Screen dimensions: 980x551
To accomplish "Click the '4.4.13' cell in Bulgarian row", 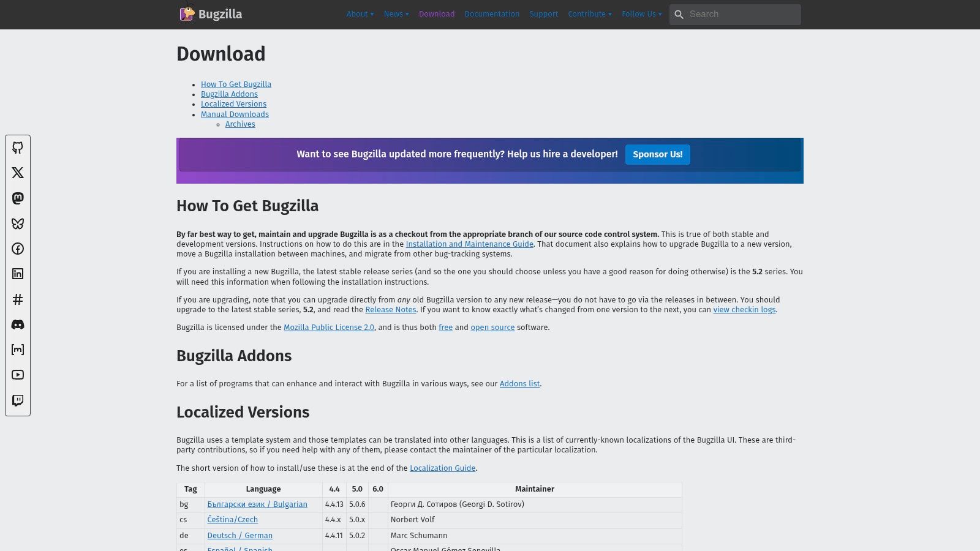I will click(x=334, y=504).
